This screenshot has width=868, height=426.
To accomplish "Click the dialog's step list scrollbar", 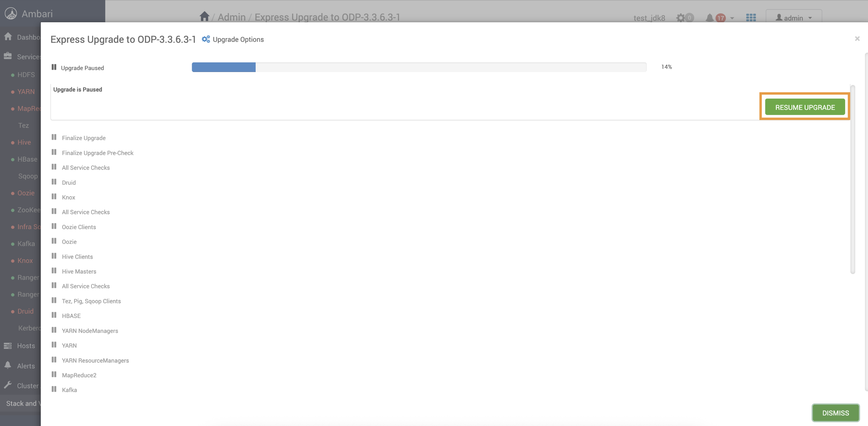I will pyautogui.click(x=852, y=180).
